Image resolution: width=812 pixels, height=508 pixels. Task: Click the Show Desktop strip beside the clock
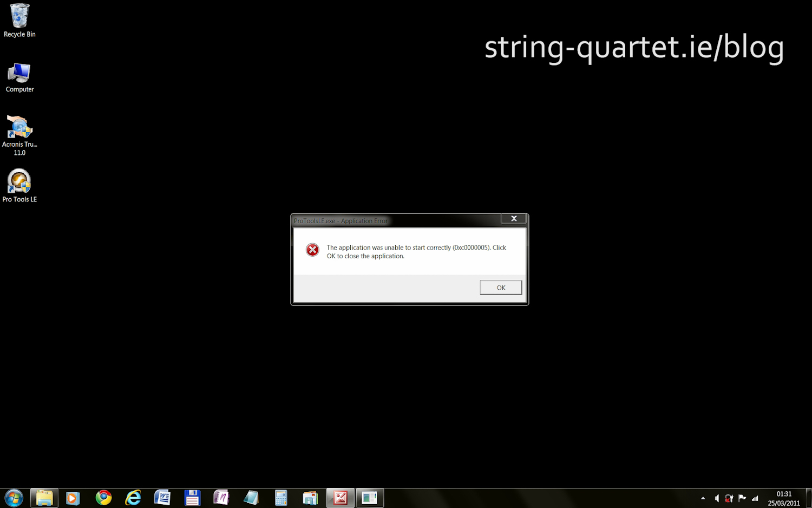click(x=809, y=498)
